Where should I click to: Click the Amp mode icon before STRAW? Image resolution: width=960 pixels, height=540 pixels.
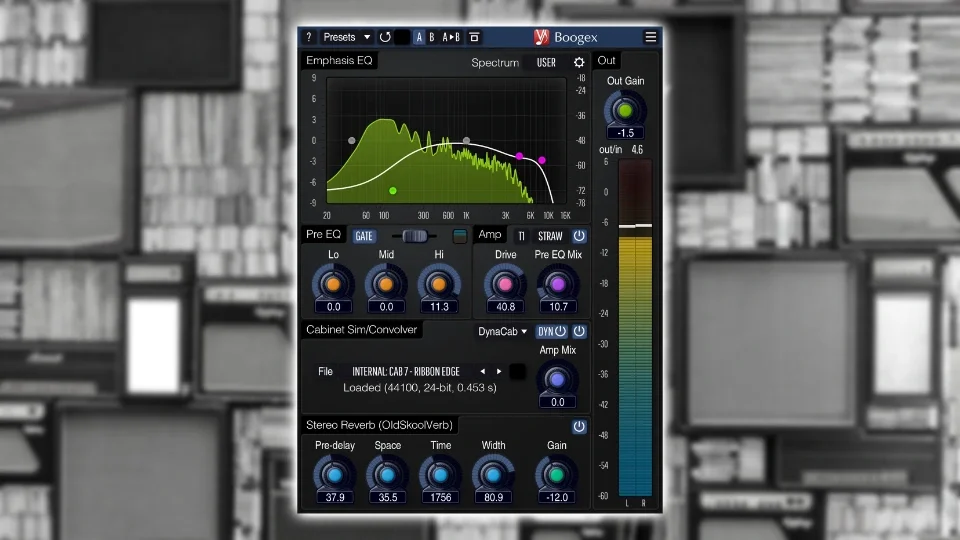pos(521,236)
